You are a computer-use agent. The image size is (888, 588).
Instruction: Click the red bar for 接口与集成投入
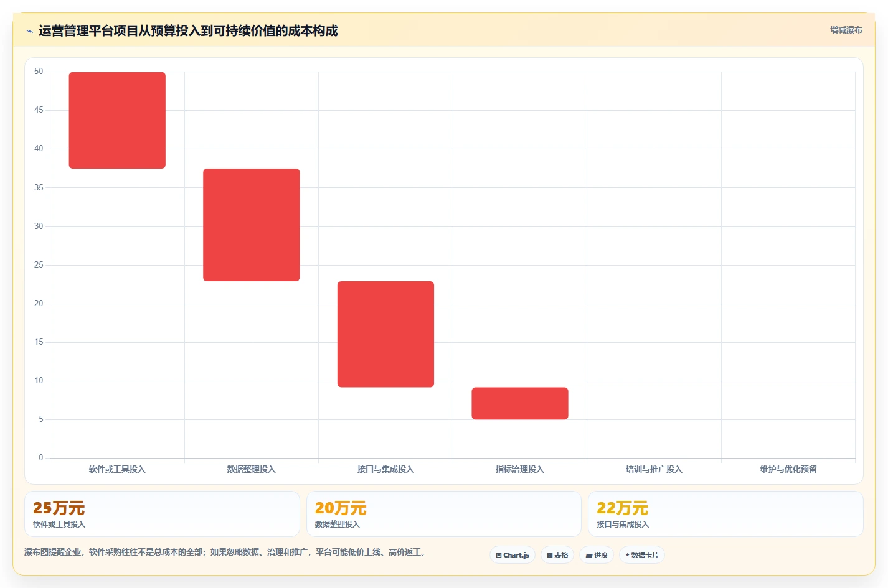click(385, 334)
